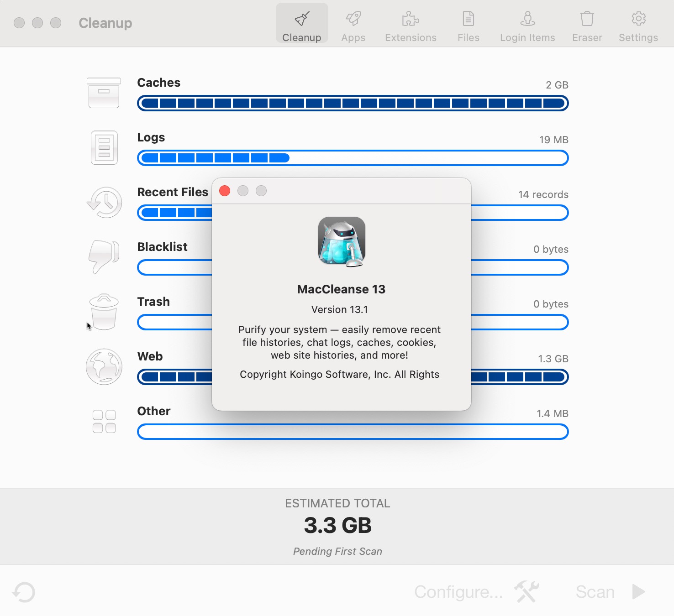Click the 3.3 GB estimated total
The height and width of the screenshot is (616, 674).
coord(338,525)
